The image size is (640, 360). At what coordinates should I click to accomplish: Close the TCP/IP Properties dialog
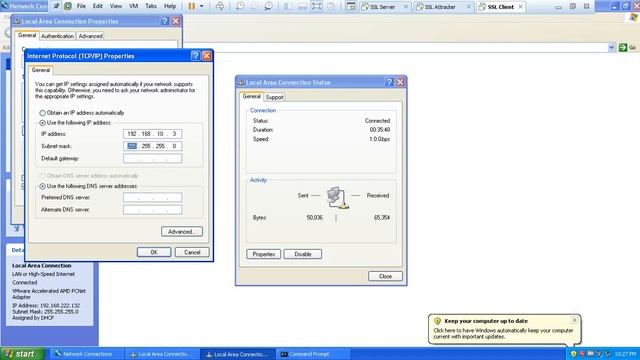coord(207,56)
